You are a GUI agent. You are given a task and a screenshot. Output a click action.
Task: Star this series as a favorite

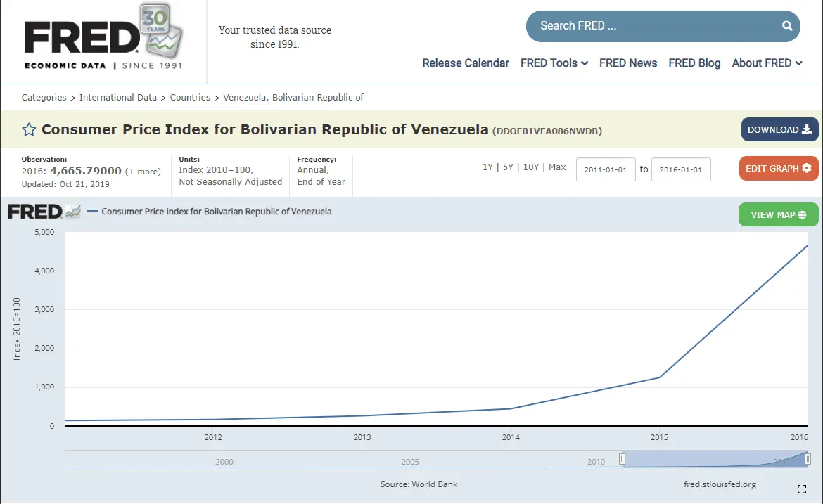click(x=29, y=129)
